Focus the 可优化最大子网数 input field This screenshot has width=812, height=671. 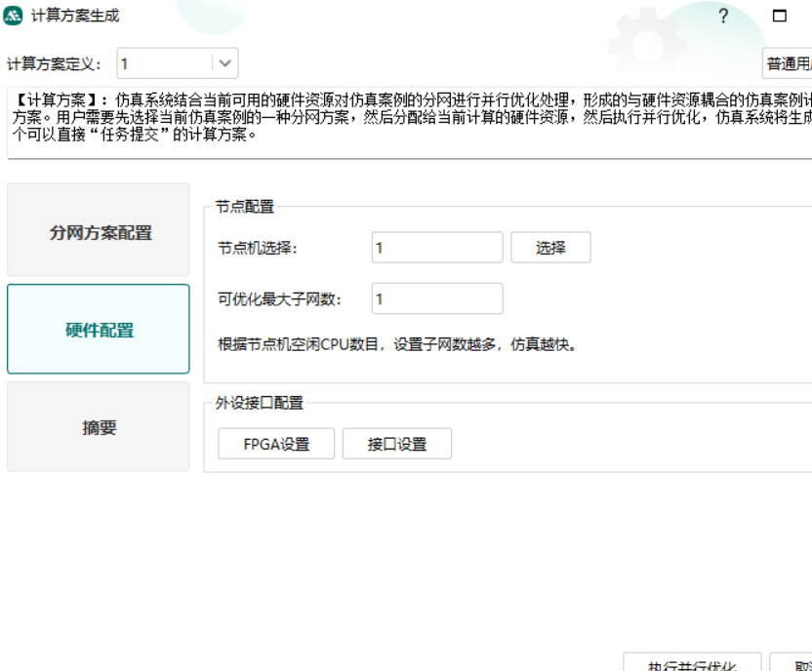(436, 298)
